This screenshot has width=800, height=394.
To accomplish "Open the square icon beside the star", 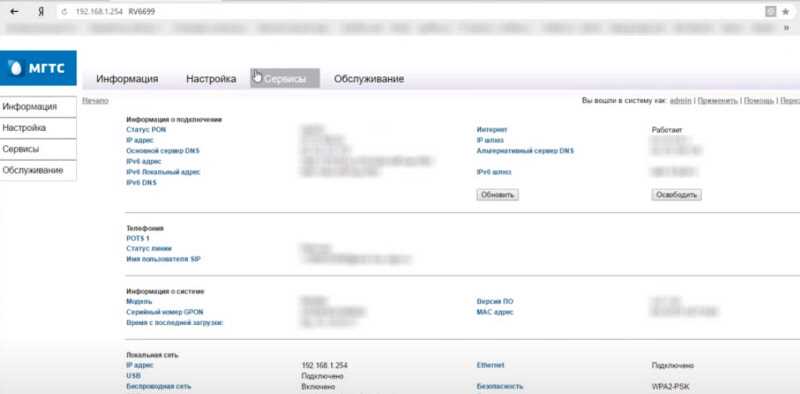I will coord(770,11).
